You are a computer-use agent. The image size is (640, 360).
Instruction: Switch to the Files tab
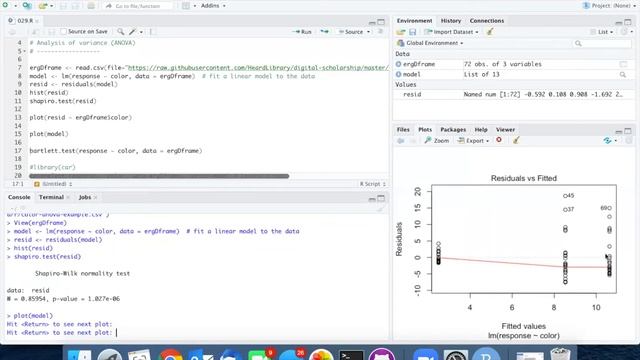tap(403, 129)
